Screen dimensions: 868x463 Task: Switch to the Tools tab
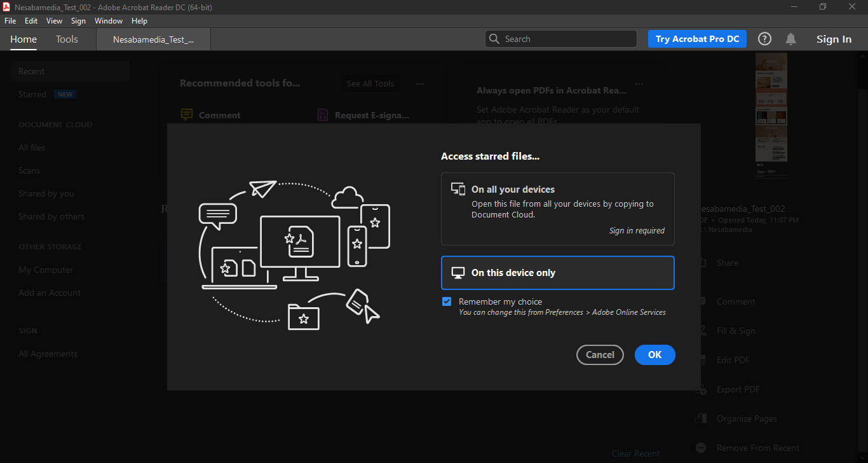coord(67,39)
